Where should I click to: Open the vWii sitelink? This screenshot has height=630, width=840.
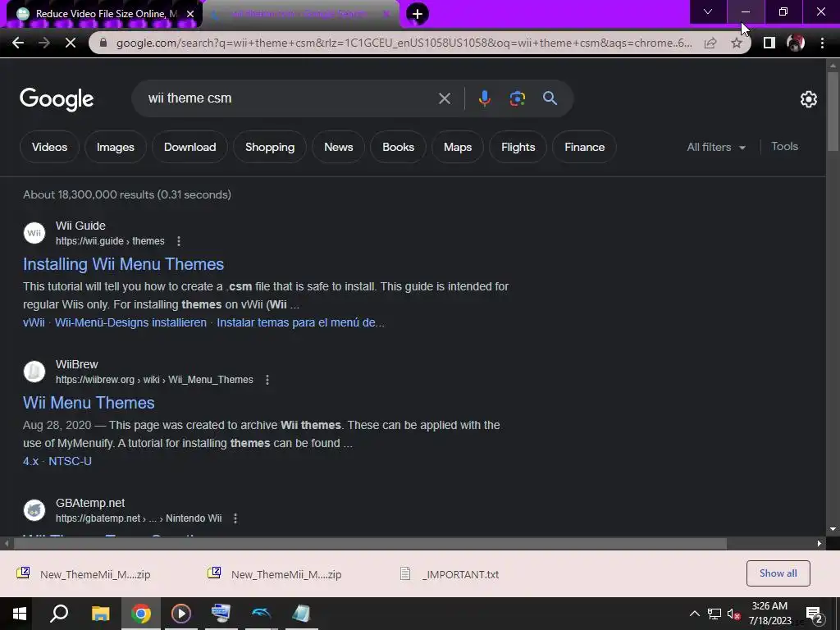(x=34, y=322)
